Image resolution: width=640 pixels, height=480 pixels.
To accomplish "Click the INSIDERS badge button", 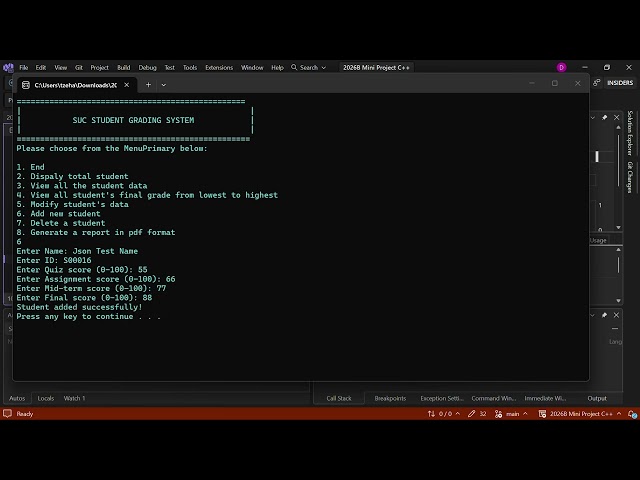I will point(620,82).
